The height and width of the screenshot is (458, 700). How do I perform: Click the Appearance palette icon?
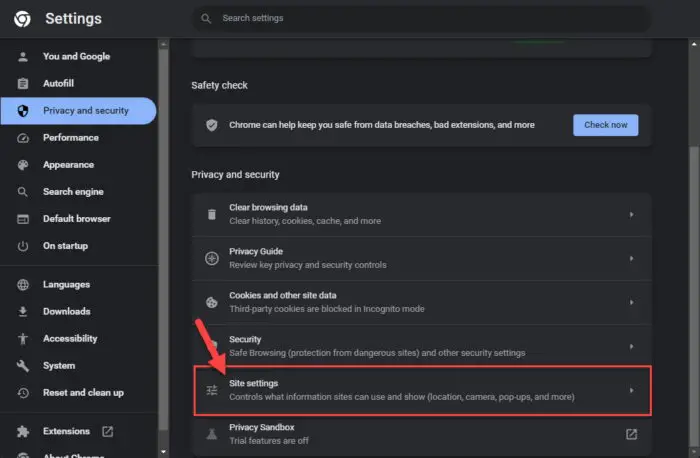pos(22,165)
